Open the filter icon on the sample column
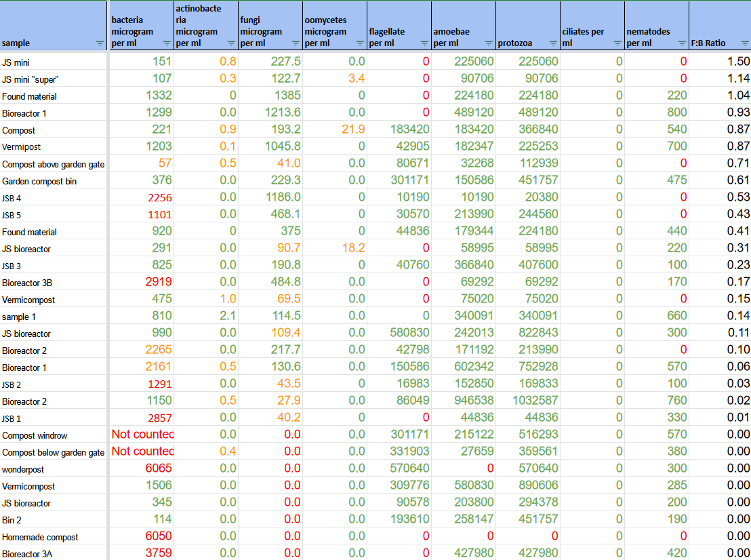 pos(100,43)
